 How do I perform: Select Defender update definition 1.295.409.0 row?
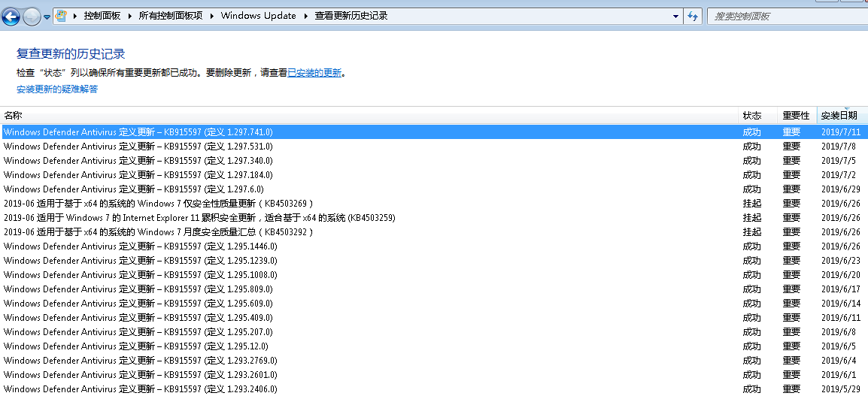tap(434, 318)
